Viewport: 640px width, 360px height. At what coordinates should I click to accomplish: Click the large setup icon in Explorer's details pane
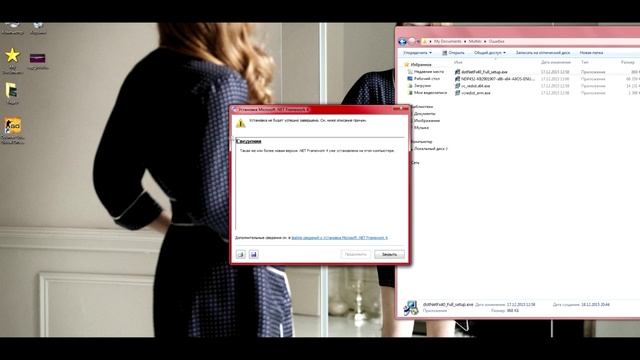point(411,308)
